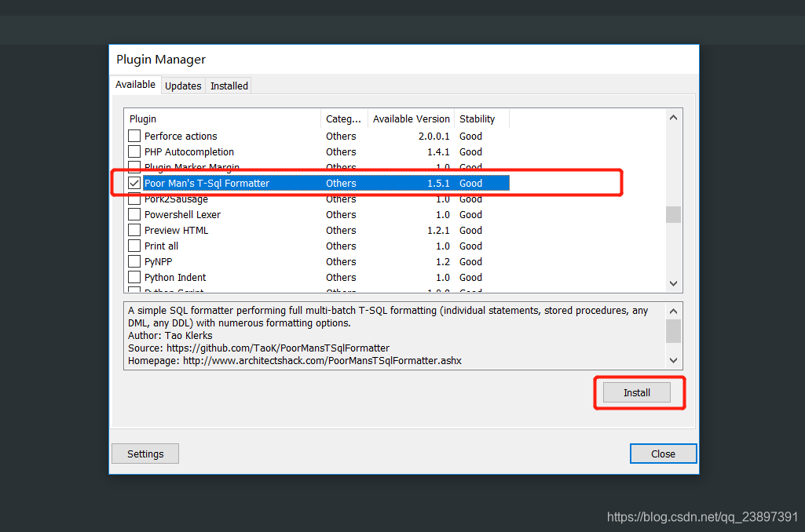The width and height of the screenshot is (805, 532).
Task: Click version 1.4.1 cell
Action: pyautogui.click(x=438, y=152)
